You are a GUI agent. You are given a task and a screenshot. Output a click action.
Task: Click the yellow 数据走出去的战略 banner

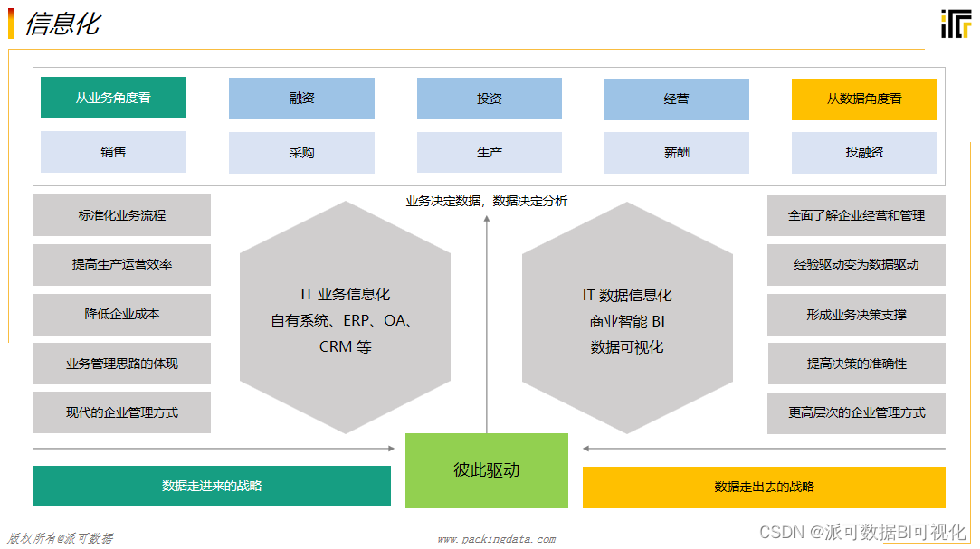(764, 487)
